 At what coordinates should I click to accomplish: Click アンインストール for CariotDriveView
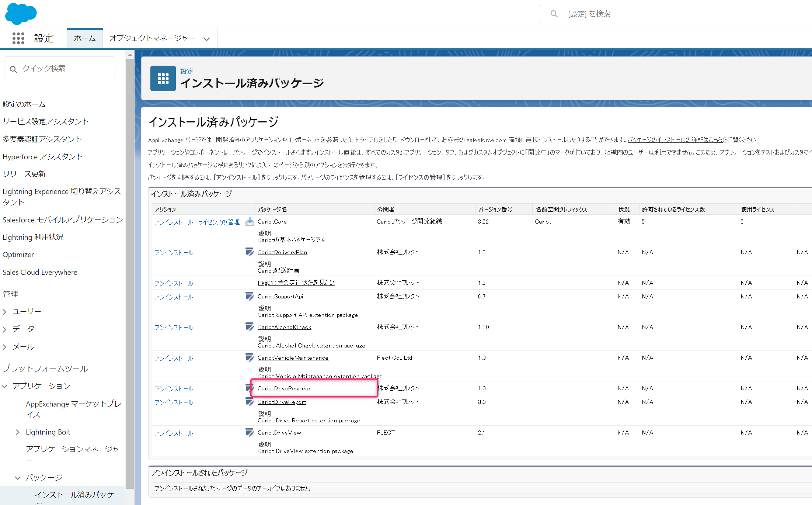pyautogui.click(x=174, y=433)
